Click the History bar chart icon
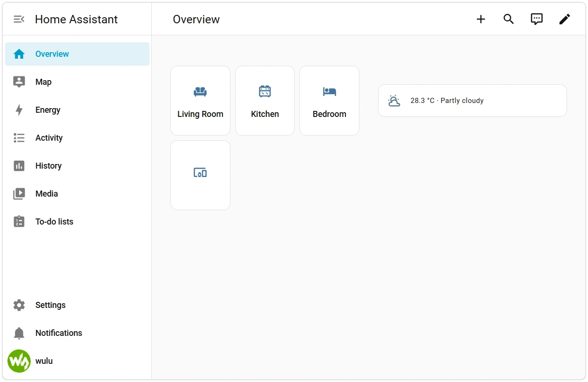The height and width of the screenshot is (382, 588). [x=19, y=166]
